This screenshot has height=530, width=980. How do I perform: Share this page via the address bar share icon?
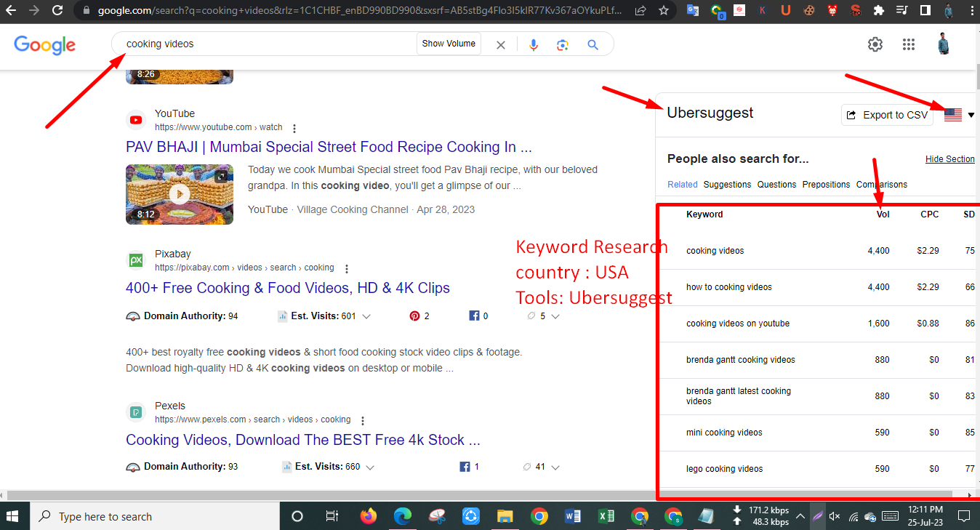click(x=640, y=11)
